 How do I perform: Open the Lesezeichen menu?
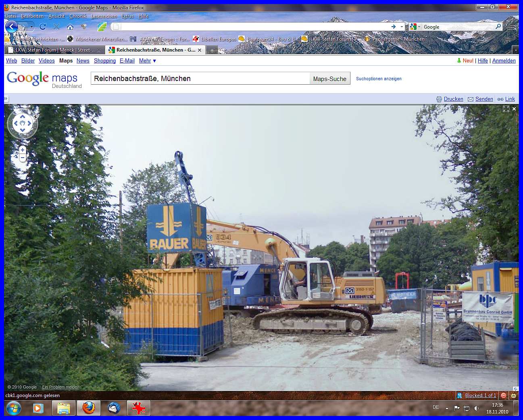pos(104,16)
